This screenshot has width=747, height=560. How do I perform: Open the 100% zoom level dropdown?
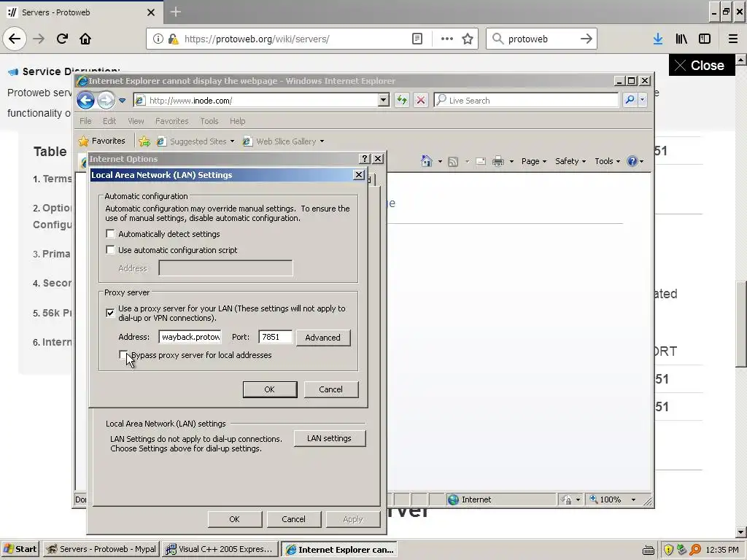point(633,499)
